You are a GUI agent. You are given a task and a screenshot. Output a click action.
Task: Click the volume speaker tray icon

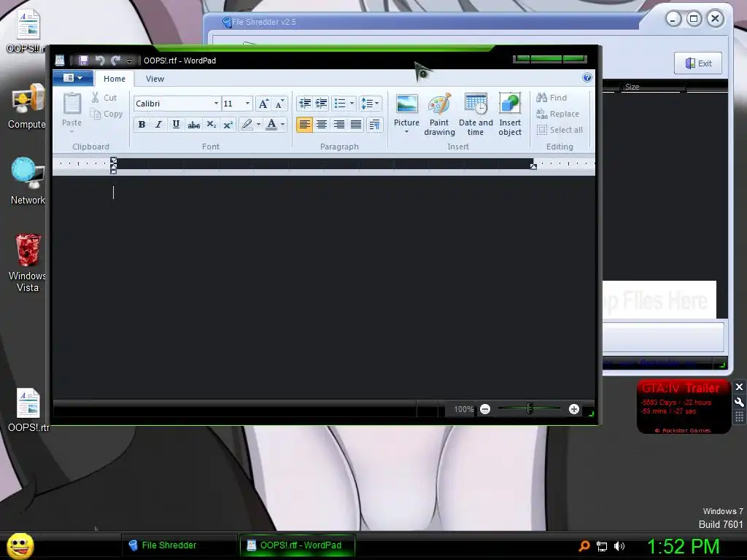tap(619, 546)
